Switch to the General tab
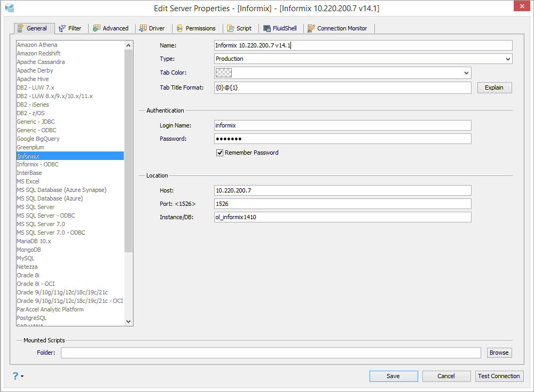 34,28
